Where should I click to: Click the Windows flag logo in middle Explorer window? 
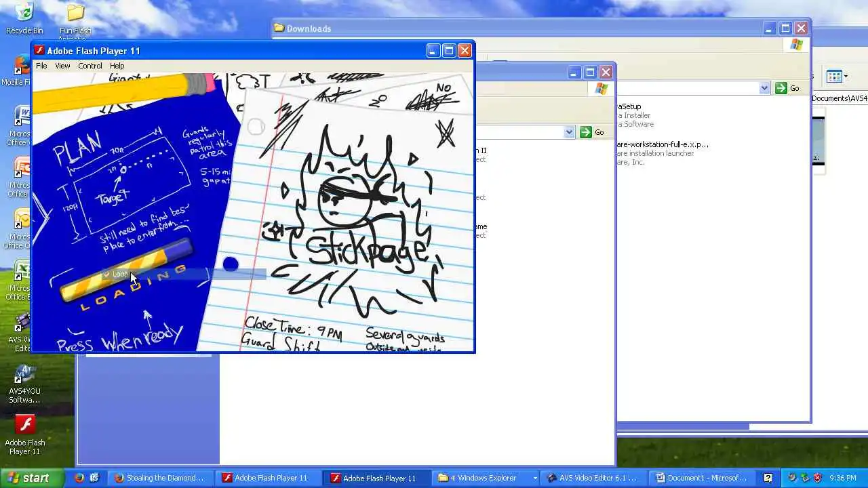pyautogui.click(x=601, y=89)
